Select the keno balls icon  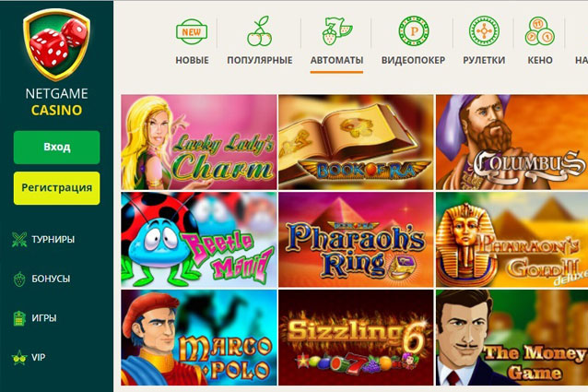tap(540, 31)
